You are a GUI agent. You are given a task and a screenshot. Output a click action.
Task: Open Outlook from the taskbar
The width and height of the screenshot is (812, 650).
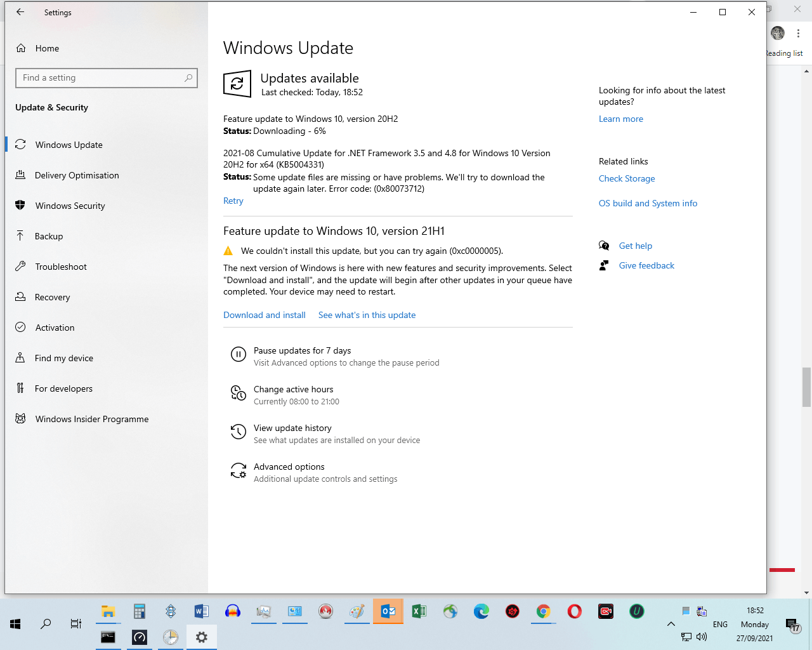point(388,611)
